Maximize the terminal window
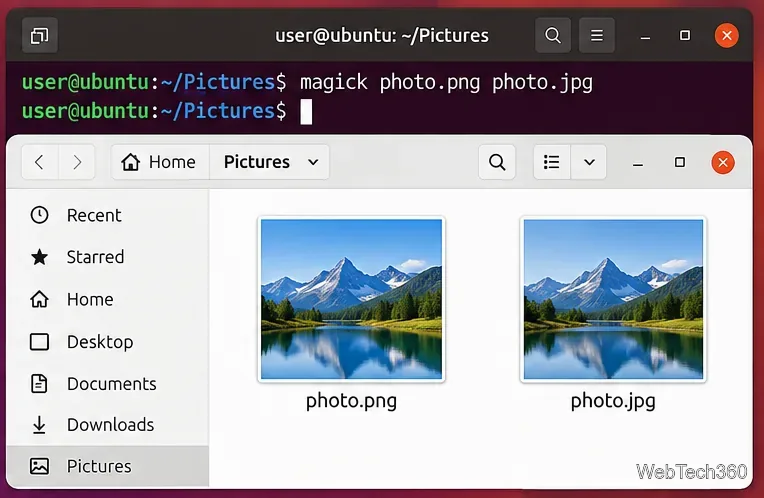Viewport: 764px width, 498px height. [685, 36]
